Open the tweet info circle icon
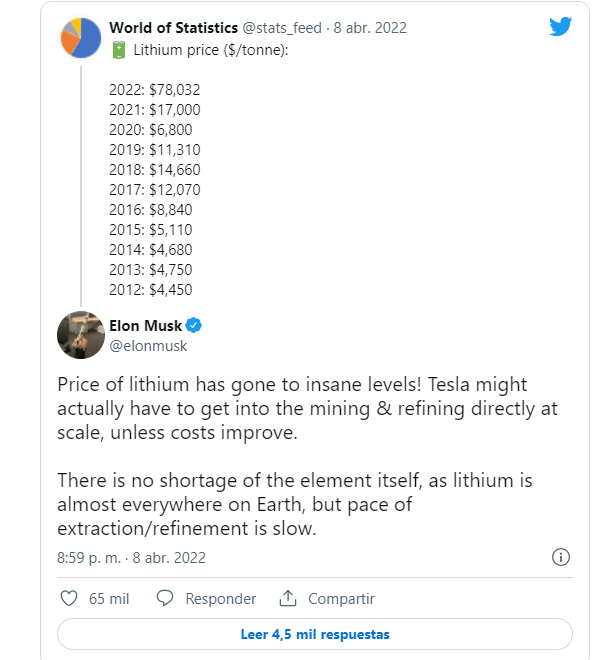 pos(561,557)
